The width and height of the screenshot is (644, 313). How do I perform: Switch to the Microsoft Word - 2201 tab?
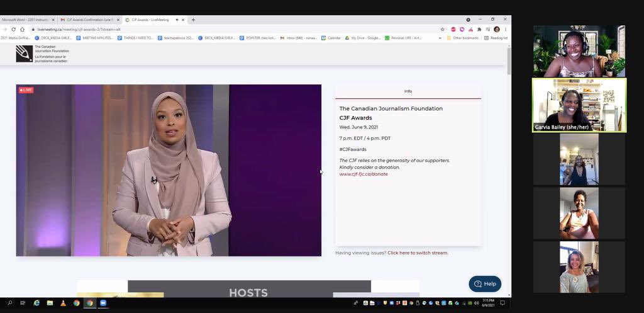25,20
